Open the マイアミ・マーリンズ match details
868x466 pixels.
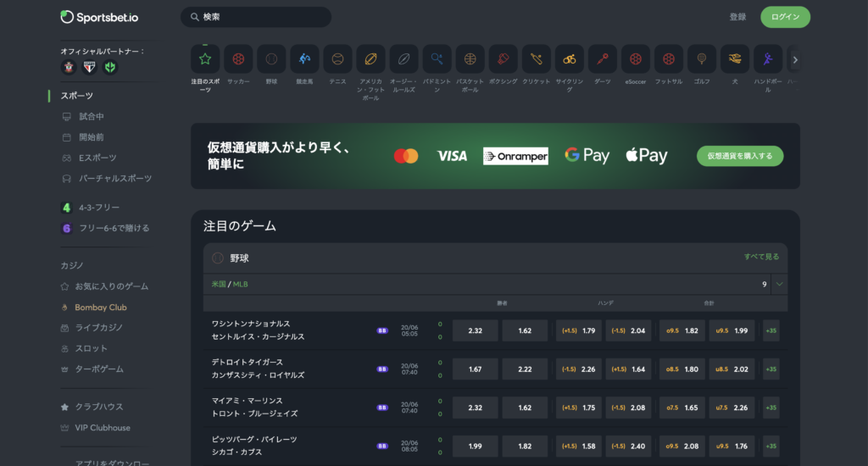pyautogui.click(x=247, y=401)
